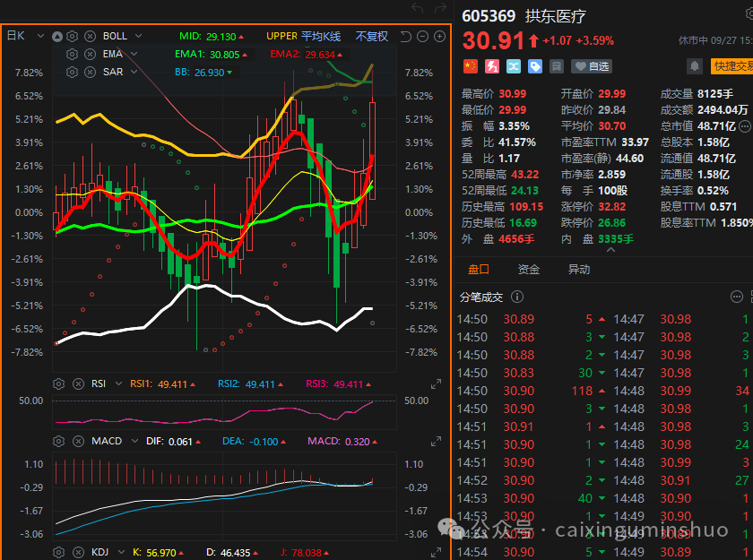
Task: Click 跌停价 value 26.86
Action: coord(611,223)
